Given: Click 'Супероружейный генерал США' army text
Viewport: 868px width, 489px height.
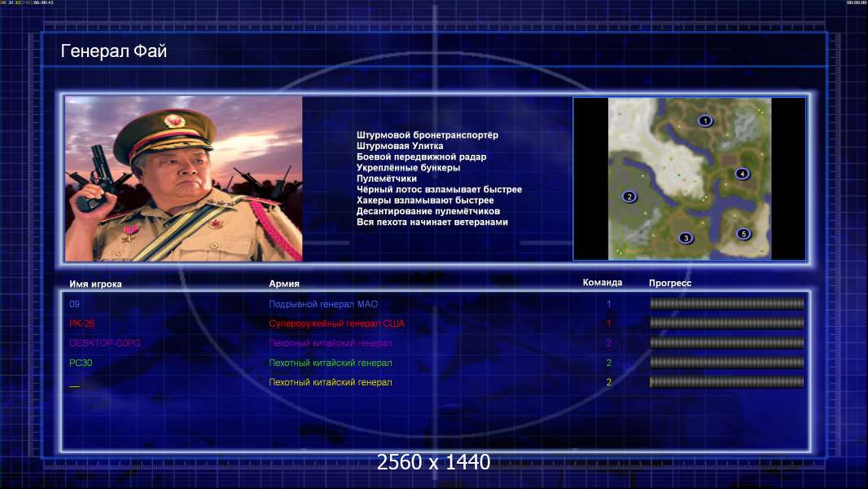Looking at the screenshot, I should 336,324.
